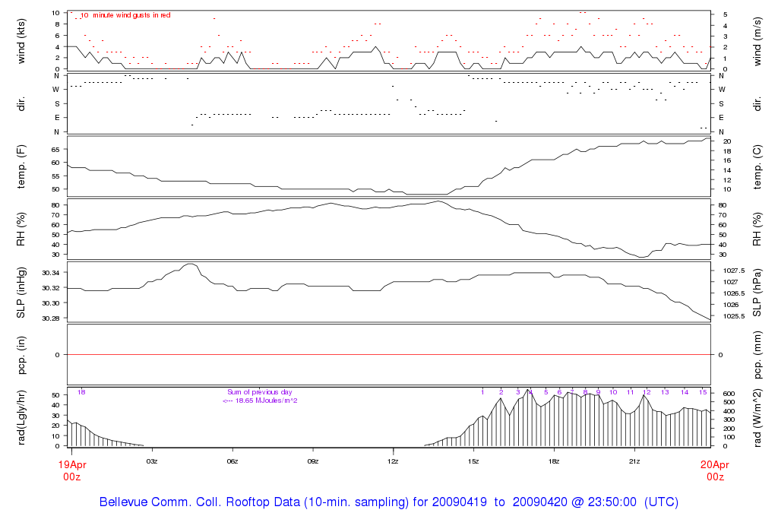Viewport: 778px width, 532px height.
Task: Click the '1026.5' hPa tick label
Action: coord(734,293)
